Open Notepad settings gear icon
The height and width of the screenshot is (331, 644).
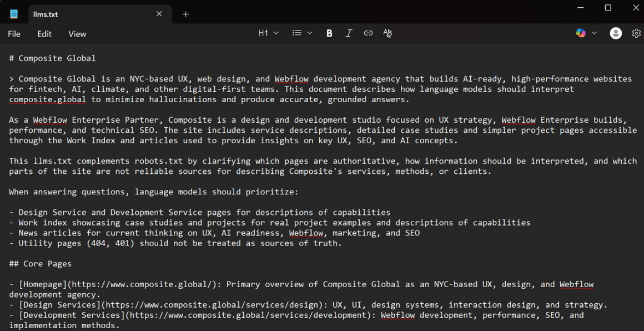[x=636, y=33]
